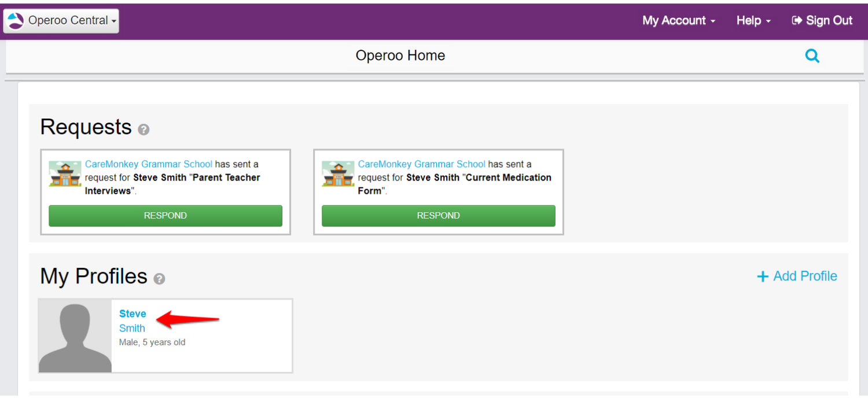Viewport: 868px width, 406px height.
Task: Respond to the Parent Teacher Interviews request
Action: (165, 216)
